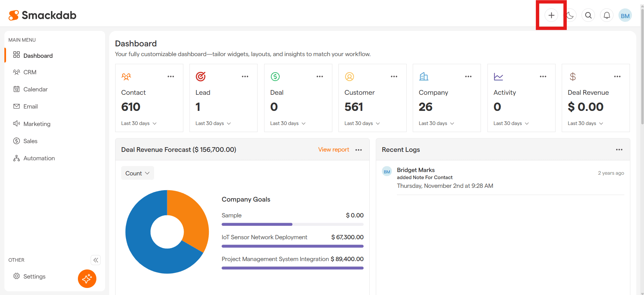This screenshot has width=644, height=295.
Task: Collapse the sidebar with double-chevron
Action: click(x=96, y=260)
